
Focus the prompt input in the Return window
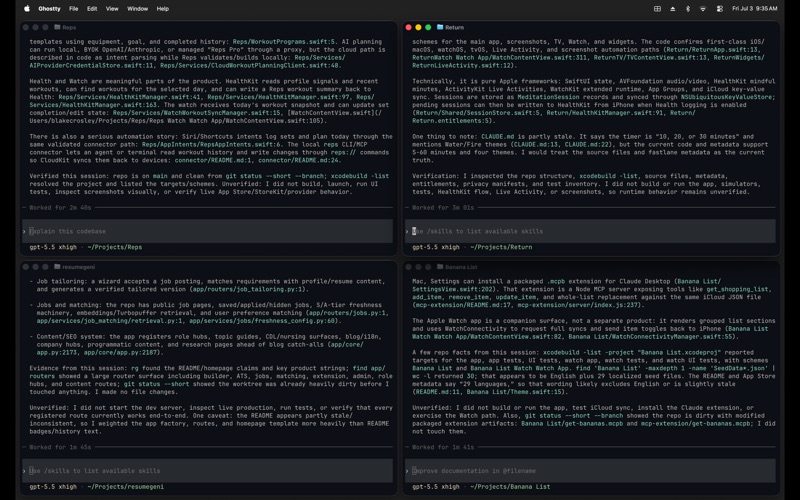[x=590, y=231]
